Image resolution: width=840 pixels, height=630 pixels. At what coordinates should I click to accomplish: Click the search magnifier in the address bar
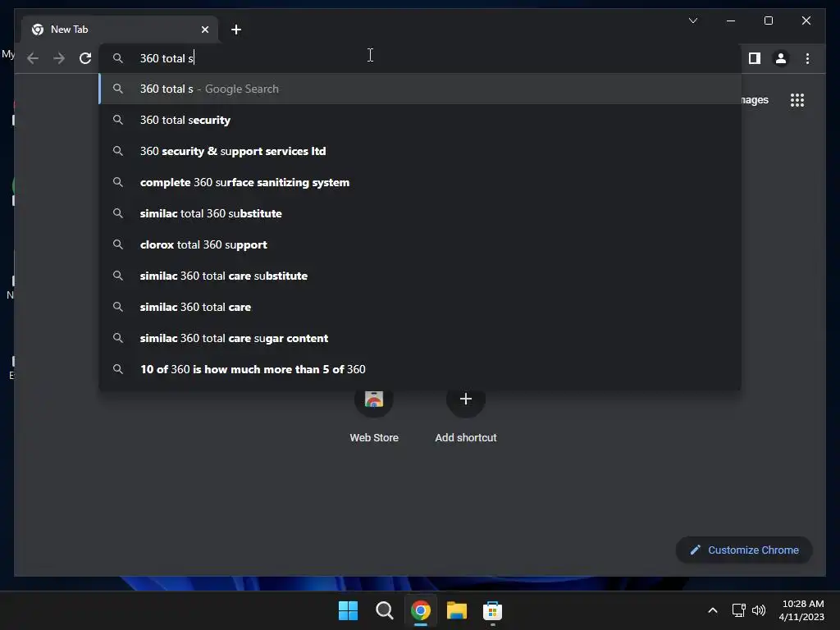point(118,58)
